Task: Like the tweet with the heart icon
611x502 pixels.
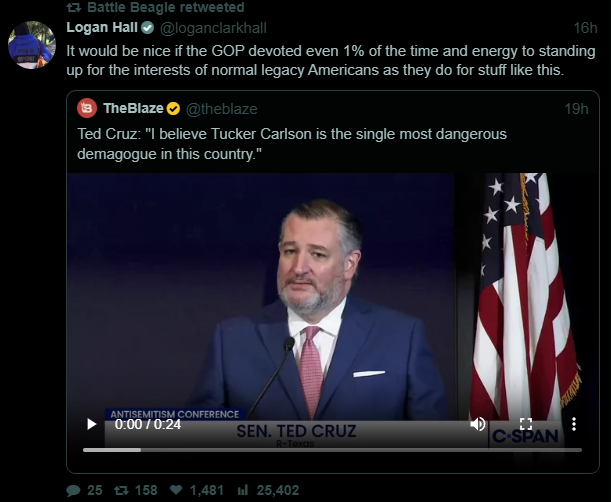Action: [175, 490]
